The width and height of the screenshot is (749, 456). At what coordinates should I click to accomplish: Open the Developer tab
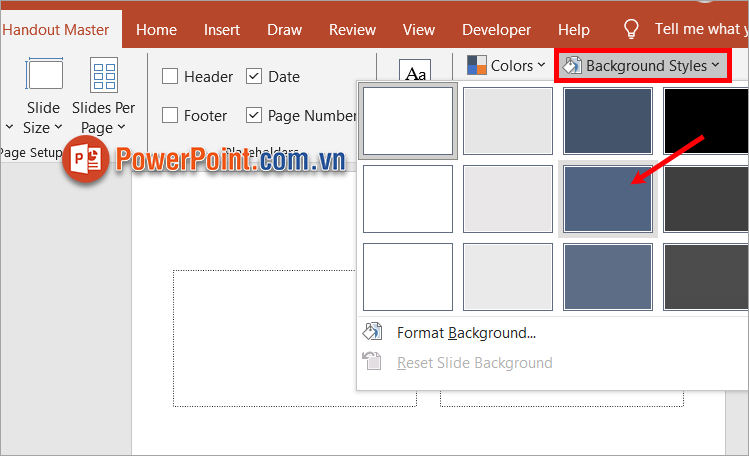497,30
